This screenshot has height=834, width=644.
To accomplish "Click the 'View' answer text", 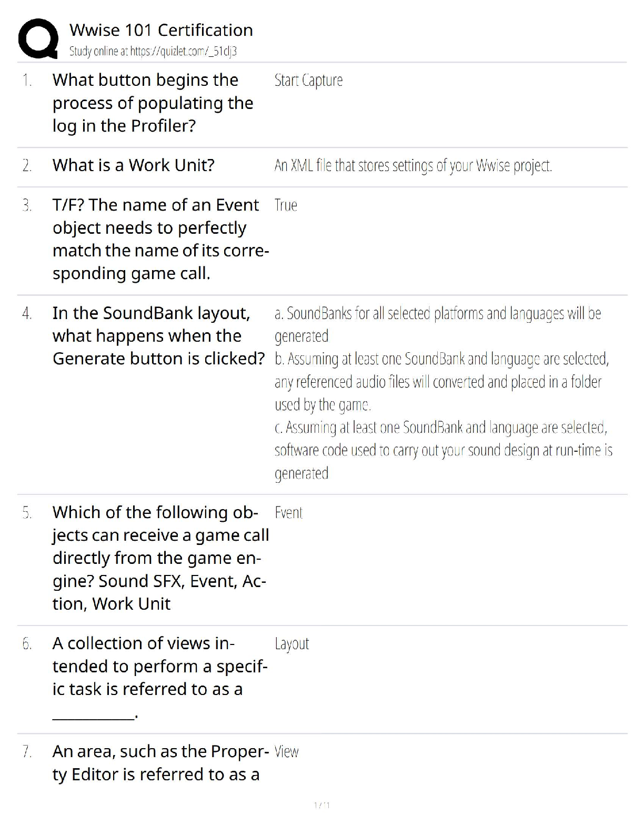I will (286, 752).
